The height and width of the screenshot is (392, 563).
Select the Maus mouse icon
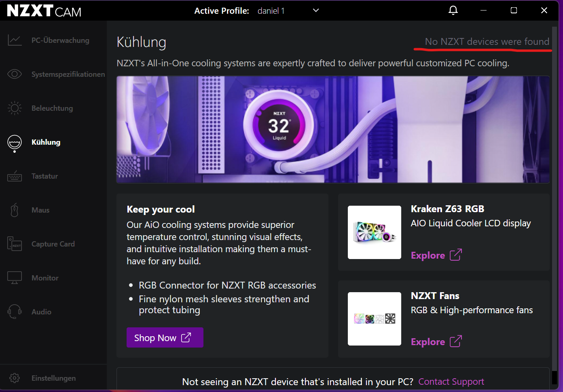[15, 210]
